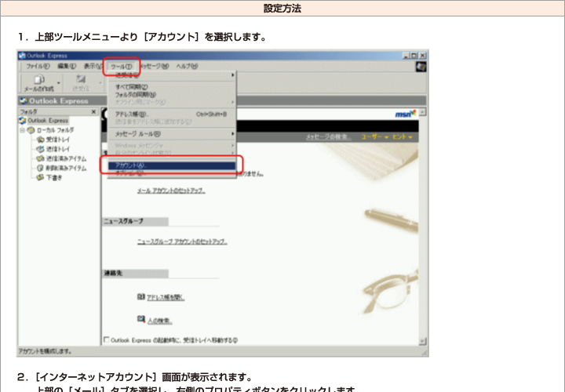Open the 表示 menu

coord(93,66)
